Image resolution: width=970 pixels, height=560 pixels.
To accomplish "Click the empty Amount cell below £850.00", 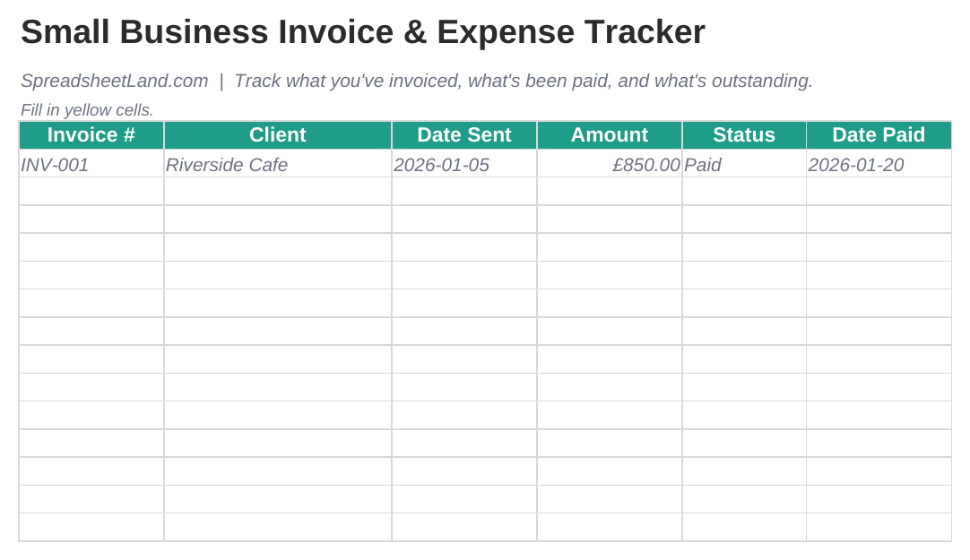I will [x=610, y=192].
